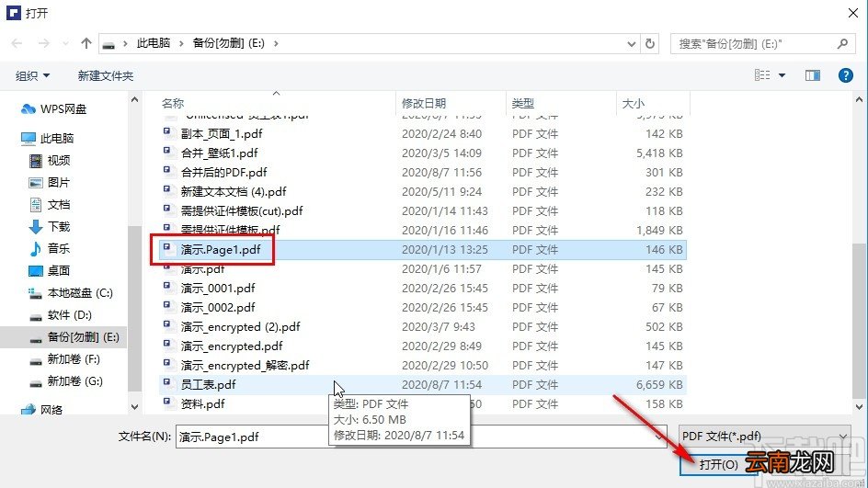Select 新加卷 (F:) drive
Screen dimensions: 868x488
(x=64, y=359)
